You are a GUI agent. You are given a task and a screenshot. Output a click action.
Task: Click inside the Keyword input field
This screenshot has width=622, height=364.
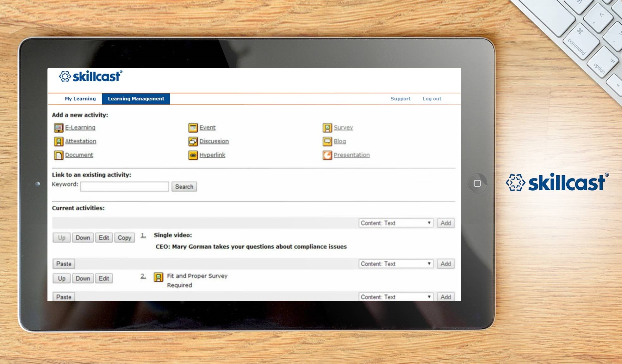tap(124, 186)
